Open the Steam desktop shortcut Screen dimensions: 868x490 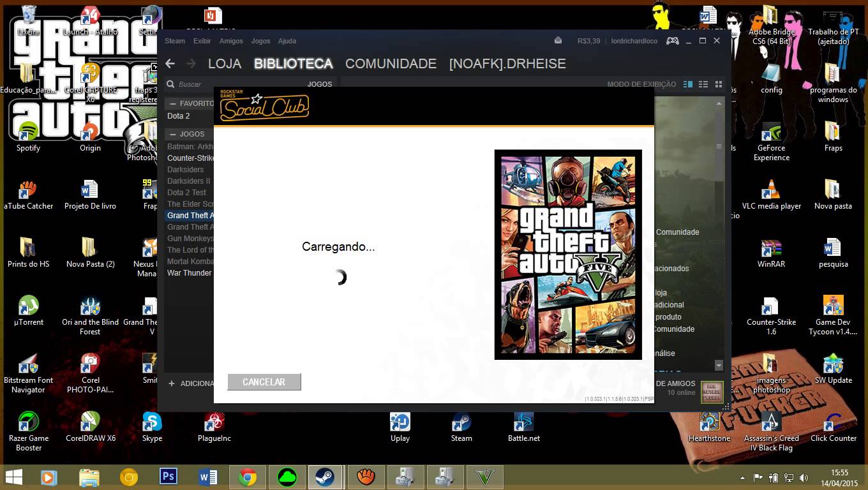pyautogui.click(x=461, y=427)
